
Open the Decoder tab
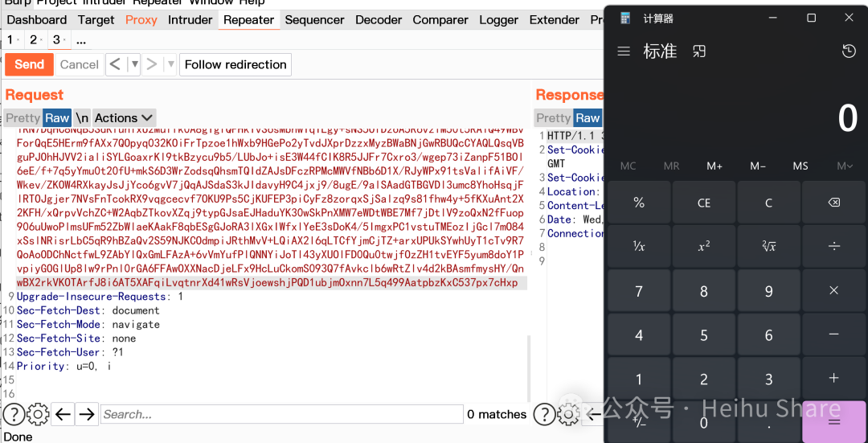click(379, 20)
